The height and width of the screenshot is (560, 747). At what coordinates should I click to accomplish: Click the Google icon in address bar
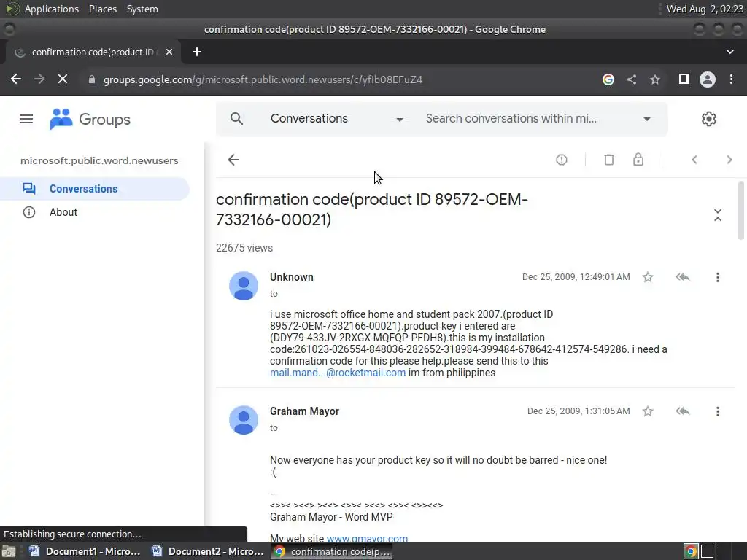[608, 79]
